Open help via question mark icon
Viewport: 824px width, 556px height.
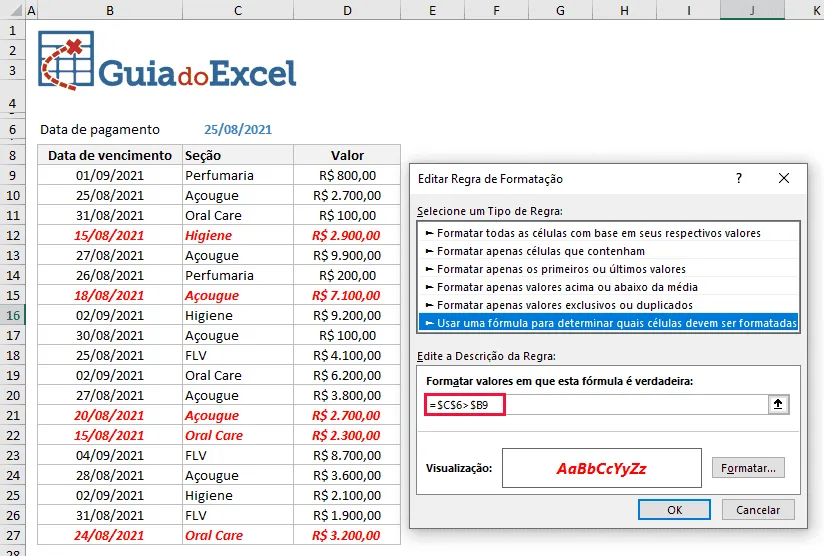739,179
